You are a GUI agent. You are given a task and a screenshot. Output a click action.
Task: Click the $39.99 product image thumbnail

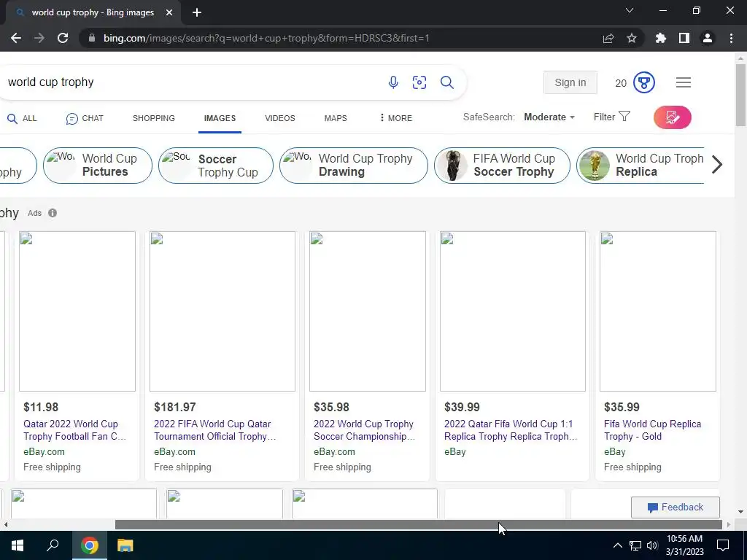tap(513, 311)
